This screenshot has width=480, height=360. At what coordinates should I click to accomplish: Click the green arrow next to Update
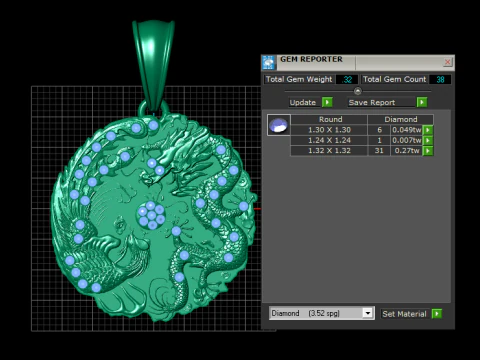coord(327,102)
